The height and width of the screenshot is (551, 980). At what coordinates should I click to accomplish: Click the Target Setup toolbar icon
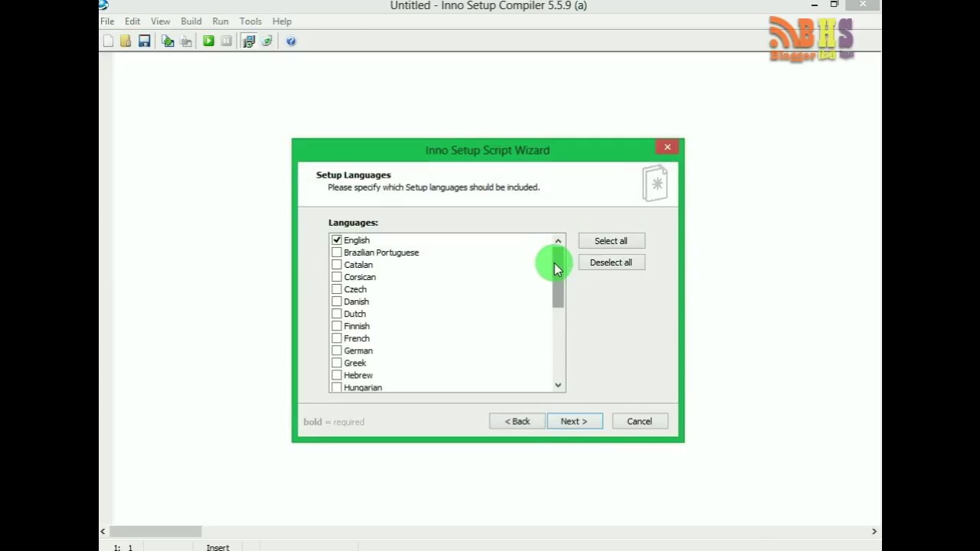point(249,41)
